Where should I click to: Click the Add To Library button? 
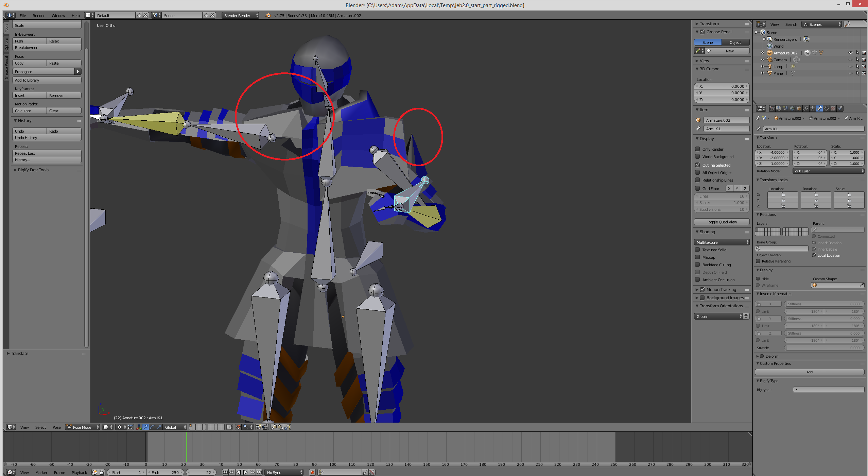tap(47, 80)
